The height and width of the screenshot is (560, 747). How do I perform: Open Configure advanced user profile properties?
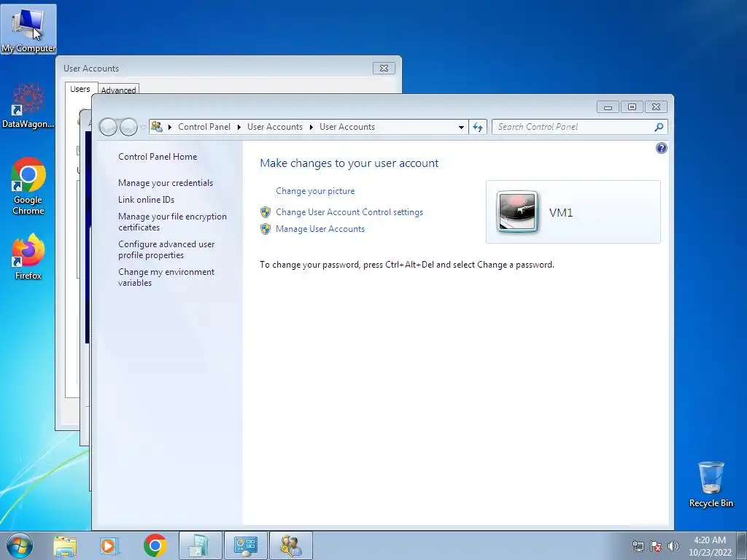tap(166, 249)
